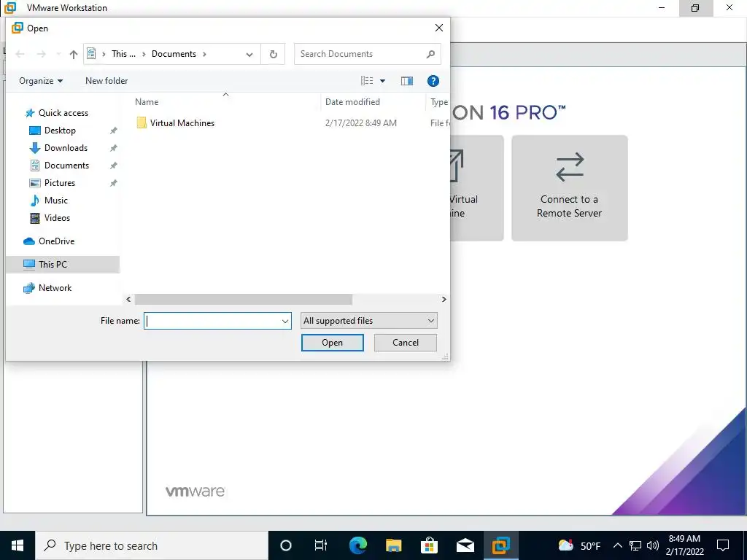Open OneDrive in navigation pane

[56, 241]
